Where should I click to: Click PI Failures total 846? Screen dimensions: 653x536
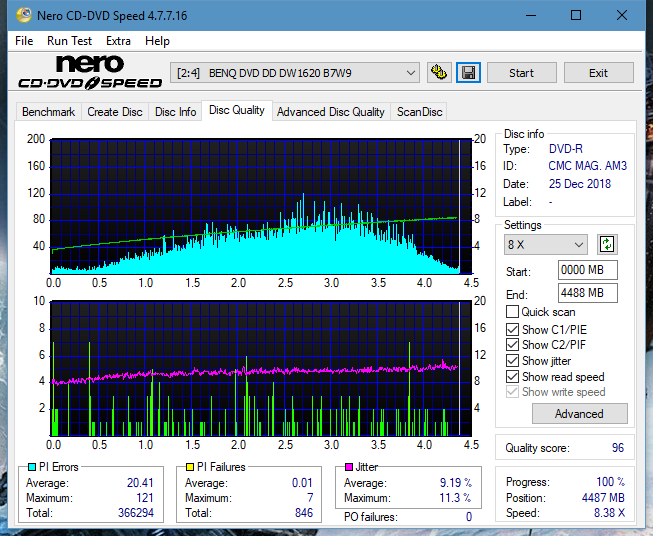[304, 513]
